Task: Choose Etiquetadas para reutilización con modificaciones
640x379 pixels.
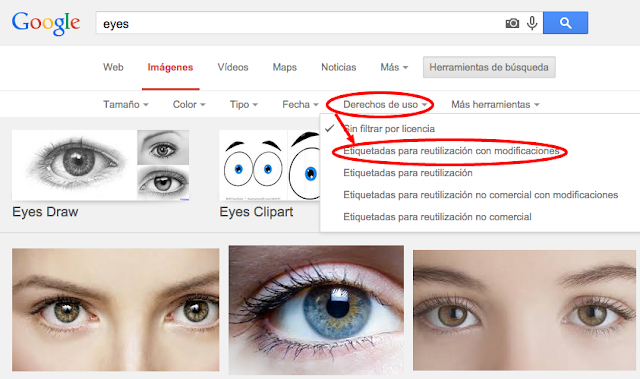Action: tap(451, 151)
